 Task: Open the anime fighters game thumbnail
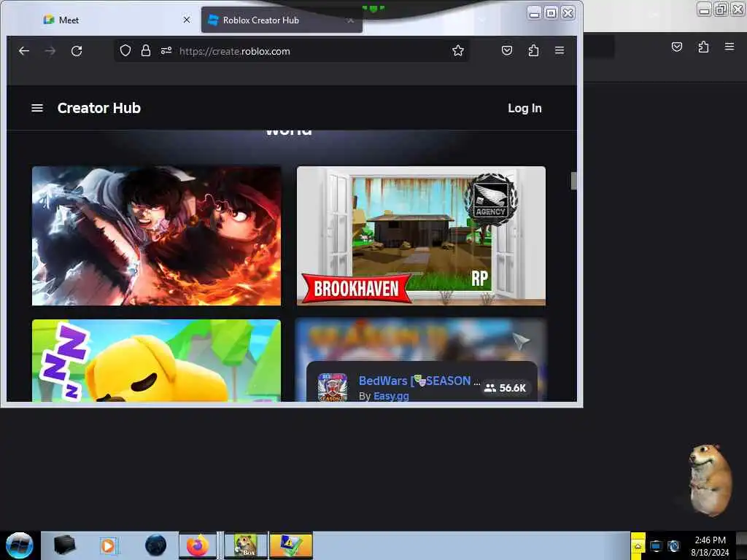pyautogui.click(x=156, y=236)
